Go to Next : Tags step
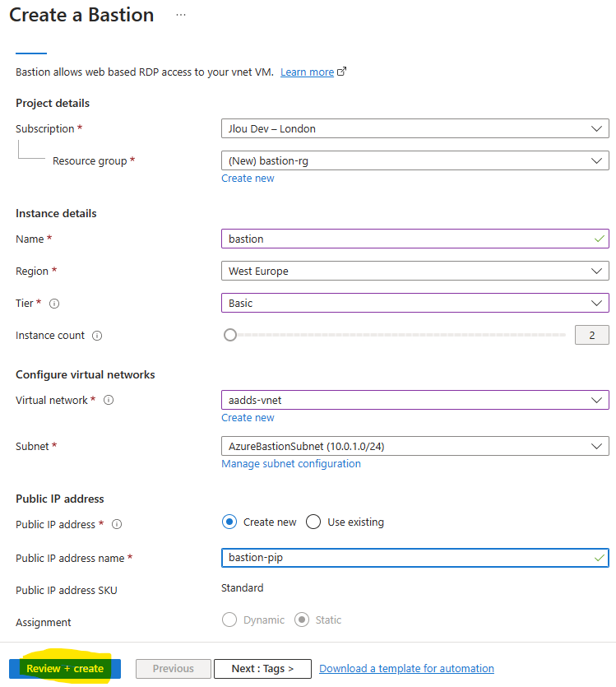 262,669
